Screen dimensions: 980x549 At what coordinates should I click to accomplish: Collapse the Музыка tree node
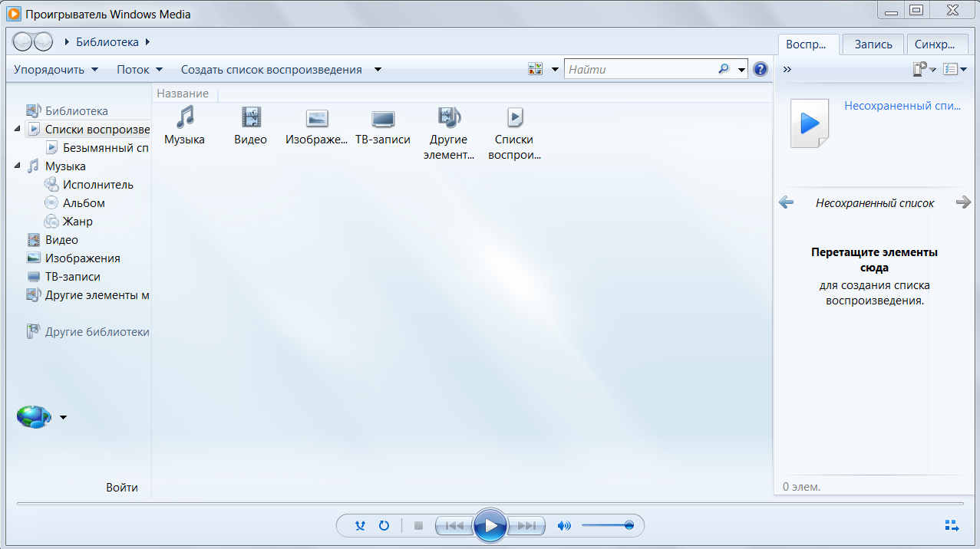[18, 166]
